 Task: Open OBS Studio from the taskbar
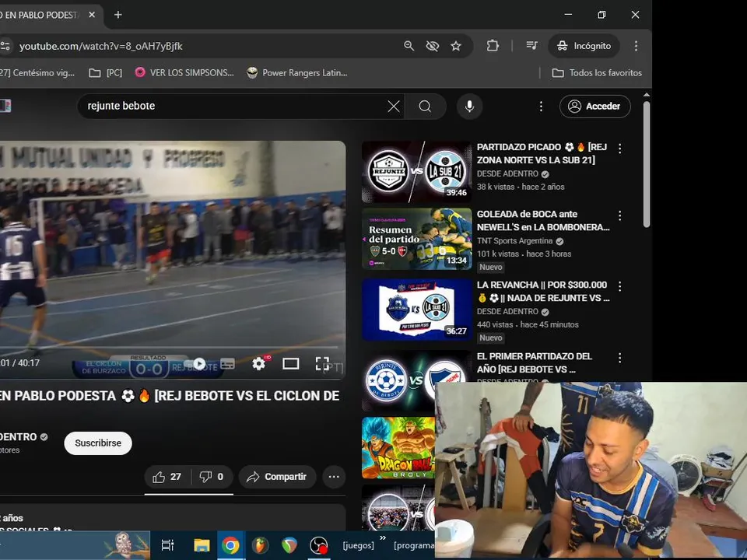click(318, 545)
